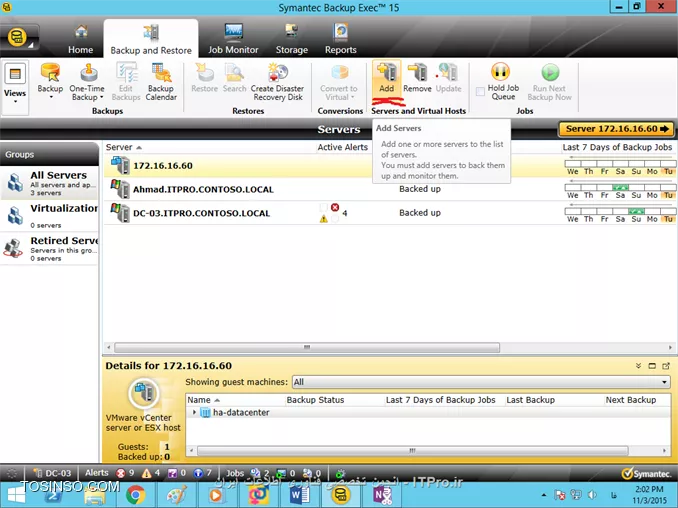Launch Create Disaster Recovery Disk
Viewport: 678px width, 508px height.
[x=277, y=81]
